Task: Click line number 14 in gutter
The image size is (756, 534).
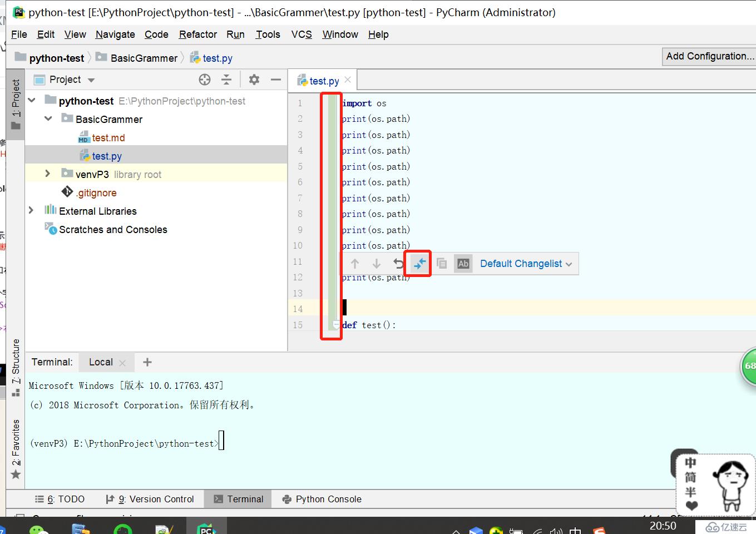Action: 298,309
